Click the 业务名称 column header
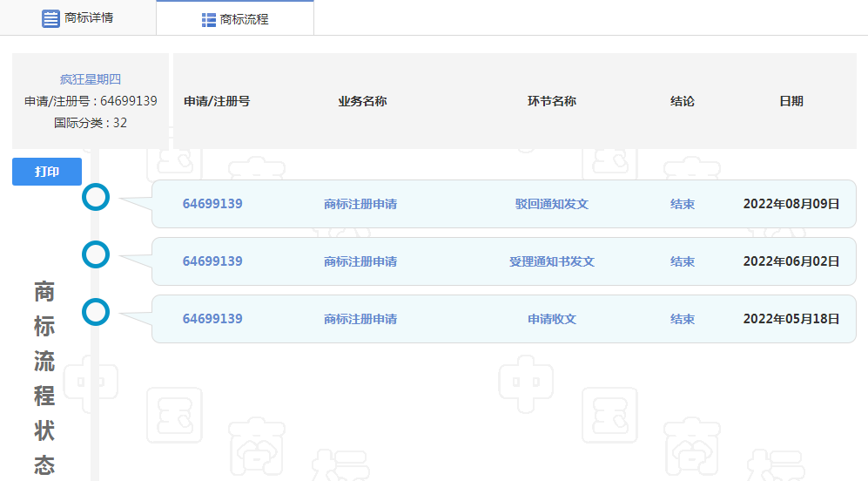Viewport: 868px width, 481px height. pyautogui.click(x=362, y=101)
